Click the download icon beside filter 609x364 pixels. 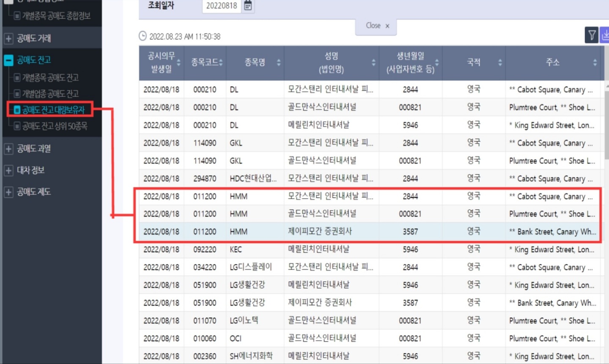point(605,35)
